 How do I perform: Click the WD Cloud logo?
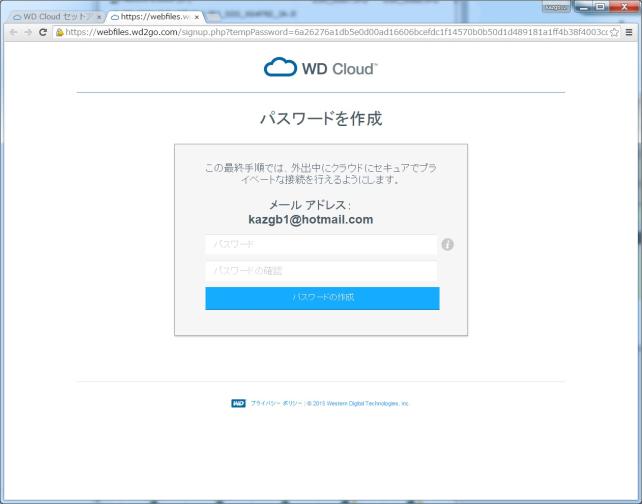tap(321, 67)
